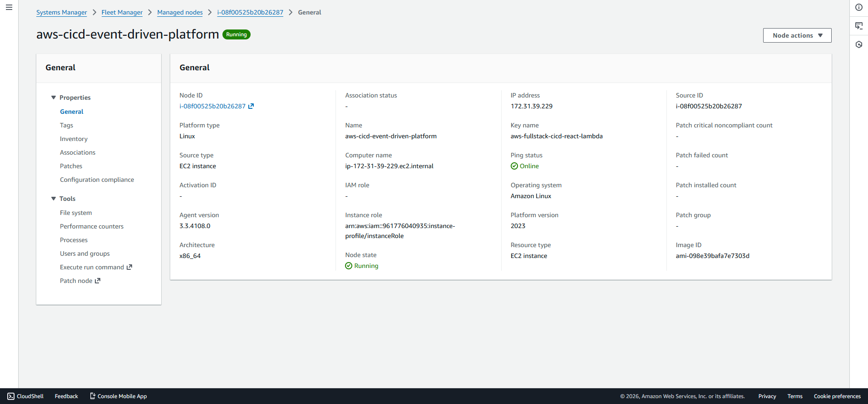Click the Architecture value x86_64
Screen dimensions: 868x404
[190, 256]
